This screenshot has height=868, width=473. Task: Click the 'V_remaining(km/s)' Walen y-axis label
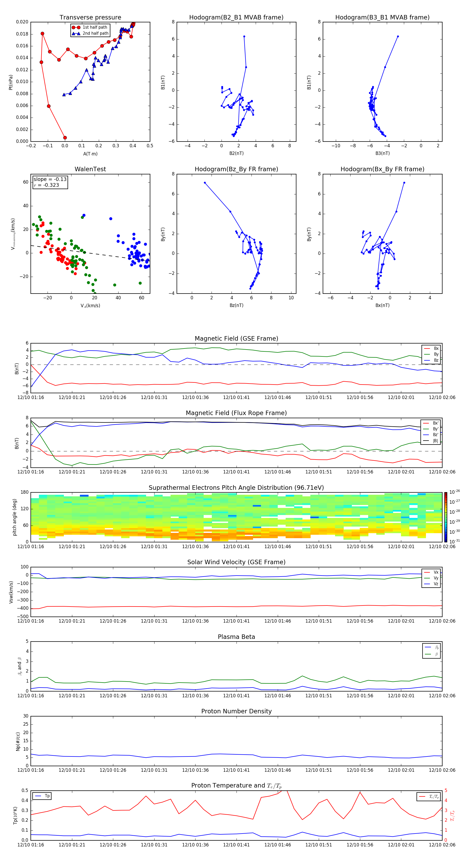[13, 234]
